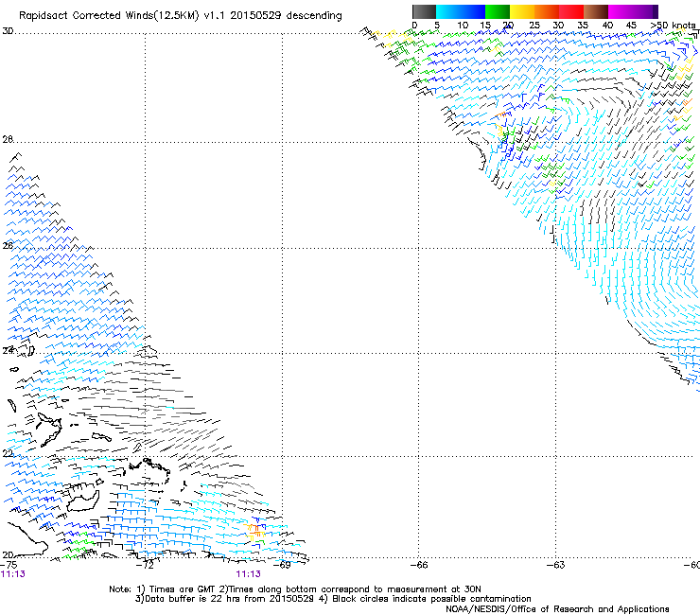Click the legend tick label '10'

pos(463,26)
